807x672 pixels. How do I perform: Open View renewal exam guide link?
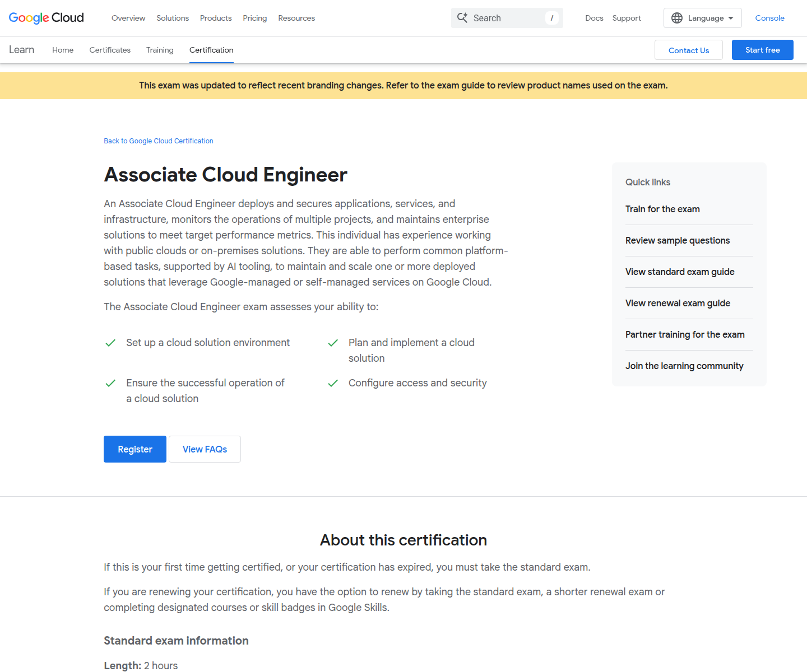678,303
